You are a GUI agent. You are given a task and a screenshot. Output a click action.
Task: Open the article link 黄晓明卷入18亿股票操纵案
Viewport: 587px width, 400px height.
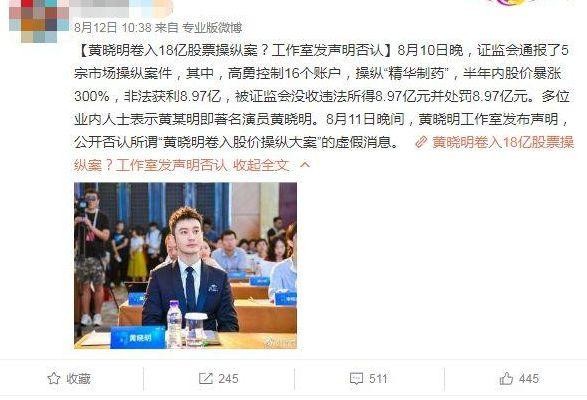[x=503, y=142]
